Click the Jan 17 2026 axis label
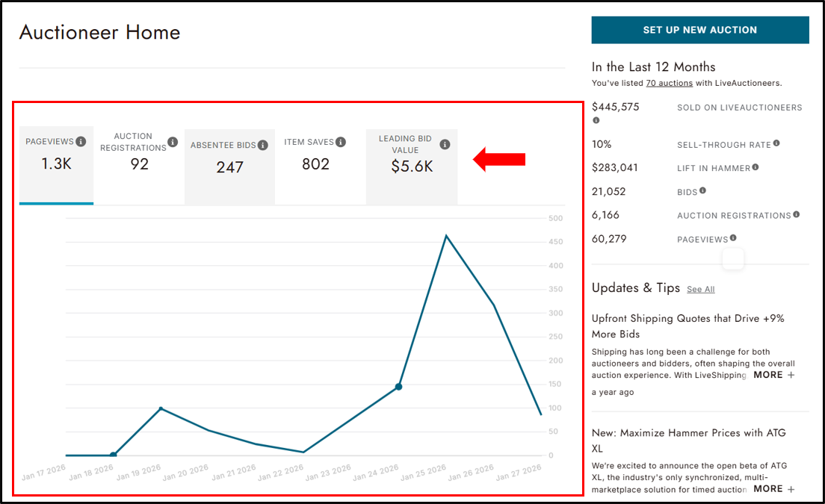Viewport: 825px width, 504px height. (43, 473)
